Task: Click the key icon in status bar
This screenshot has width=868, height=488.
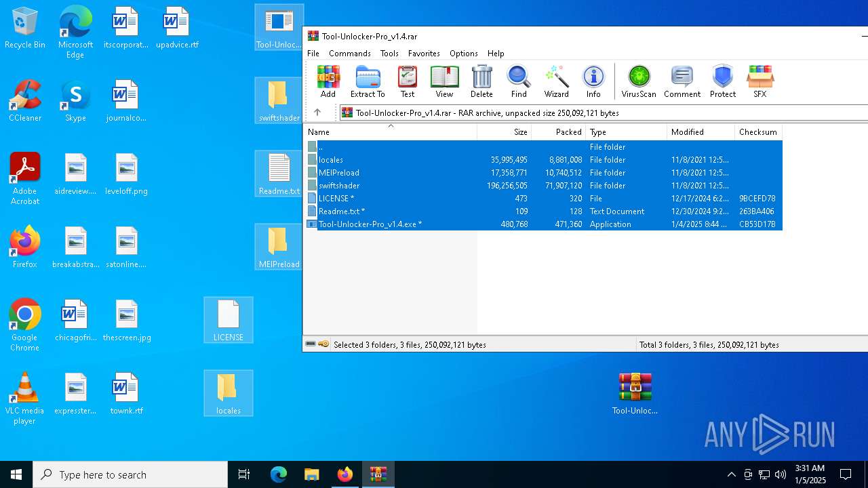Action: 323,344
